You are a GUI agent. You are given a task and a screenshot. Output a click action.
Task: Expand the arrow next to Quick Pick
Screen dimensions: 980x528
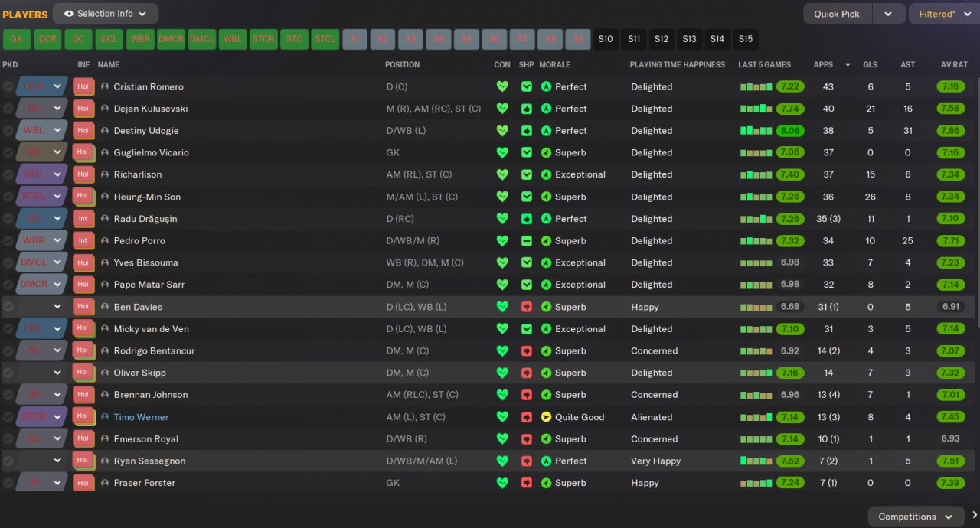tap(888, 14)
